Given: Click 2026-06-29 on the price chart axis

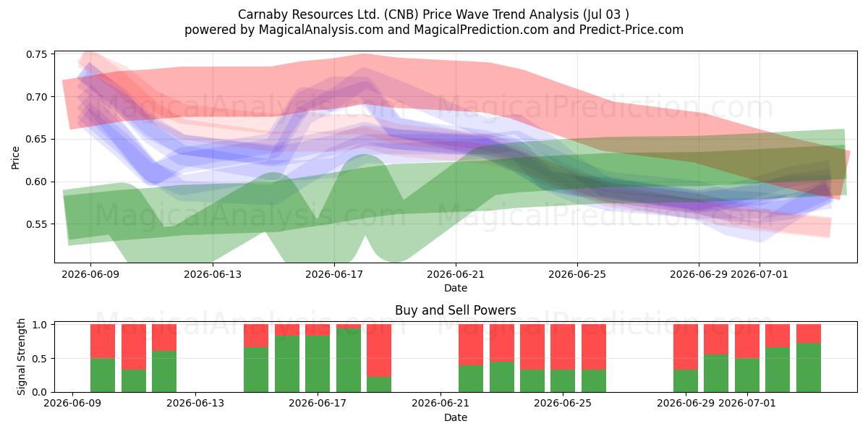Looking at the screenshot, I should 699,274.
